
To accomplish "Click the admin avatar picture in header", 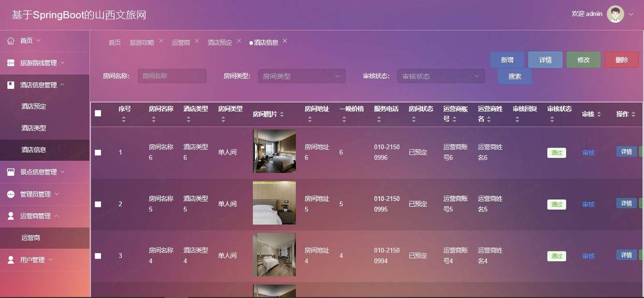I will pyautogui.click(x=615, y=14).
